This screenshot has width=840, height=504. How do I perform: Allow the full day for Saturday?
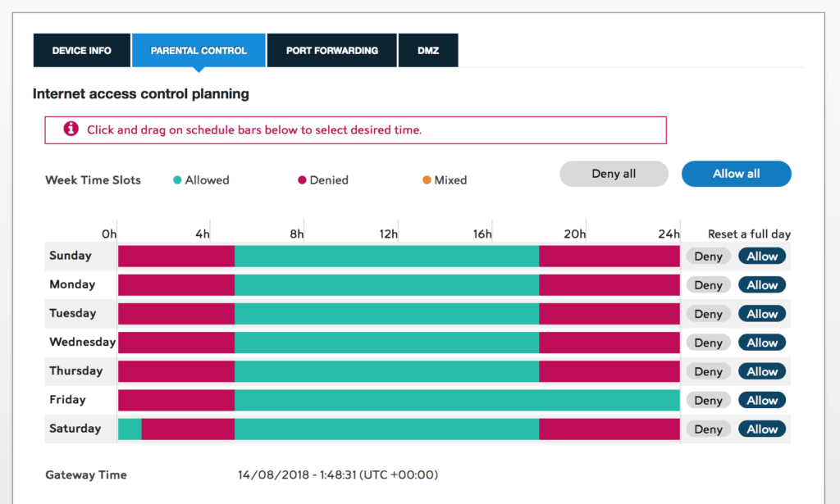click(x=762, y=429)
